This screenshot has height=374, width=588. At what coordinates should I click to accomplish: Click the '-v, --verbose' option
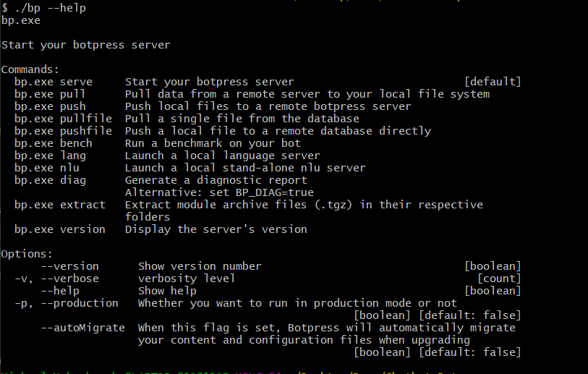(56, 279)
